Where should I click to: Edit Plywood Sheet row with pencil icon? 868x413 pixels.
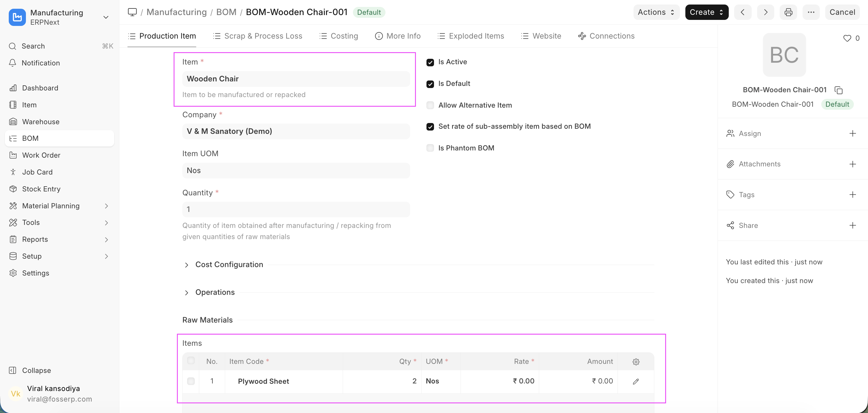click(636, 381)
